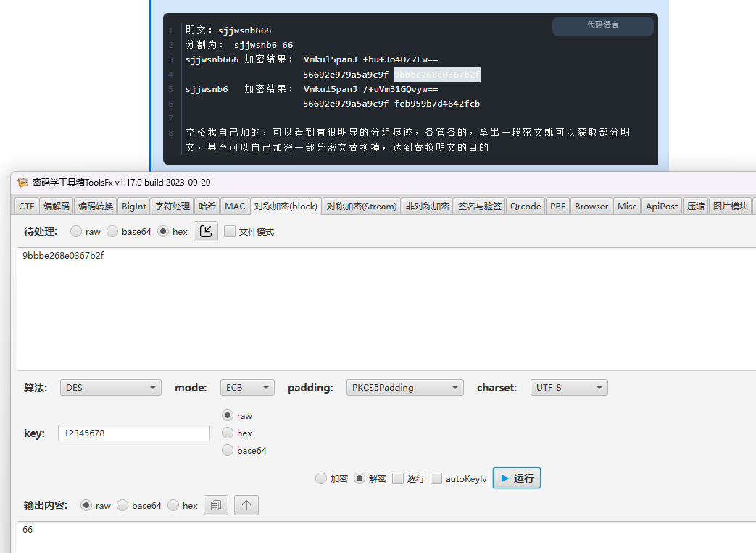Tick the autoKeyIv checkbox
The height and width of the screenshot is (553, 756).
tap(436, 478)
